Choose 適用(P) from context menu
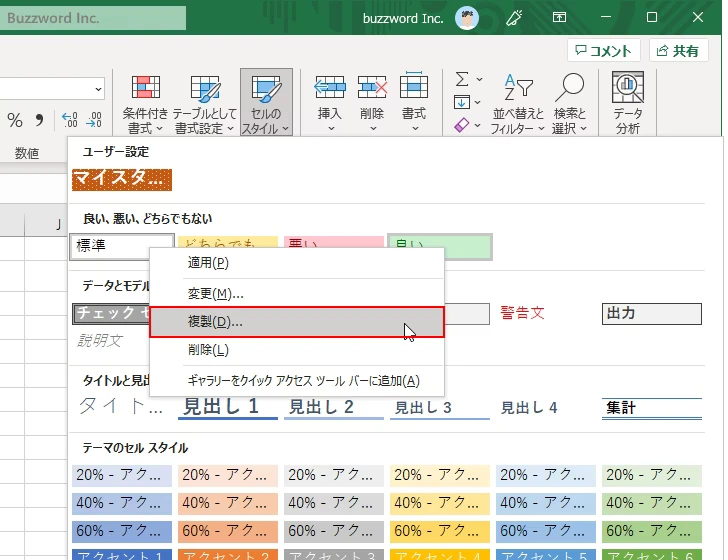Screen dimensions: 728x560 (297, 263)
